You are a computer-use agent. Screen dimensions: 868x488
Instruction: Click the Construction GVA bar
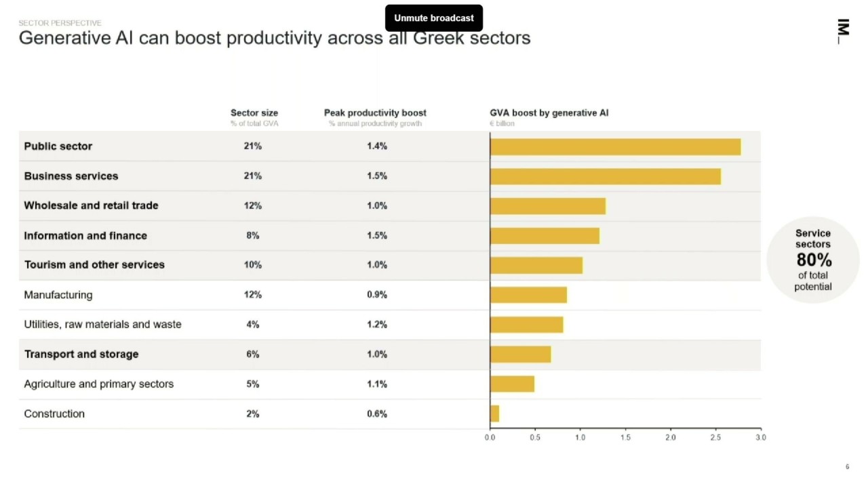tap(495, 413)
